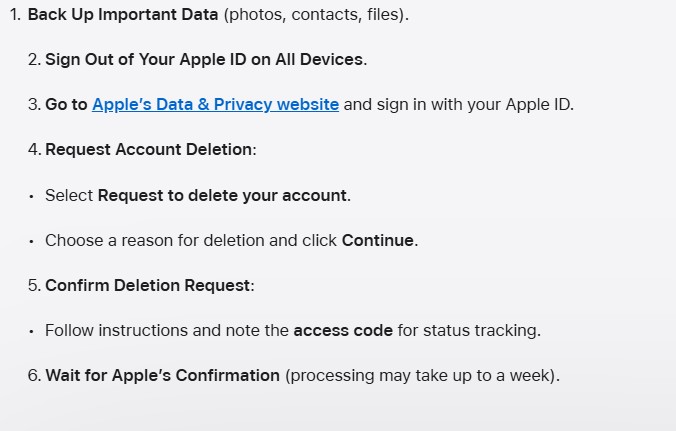Click "and sign in with your Apple ID" text

click(x=458, y=104)
